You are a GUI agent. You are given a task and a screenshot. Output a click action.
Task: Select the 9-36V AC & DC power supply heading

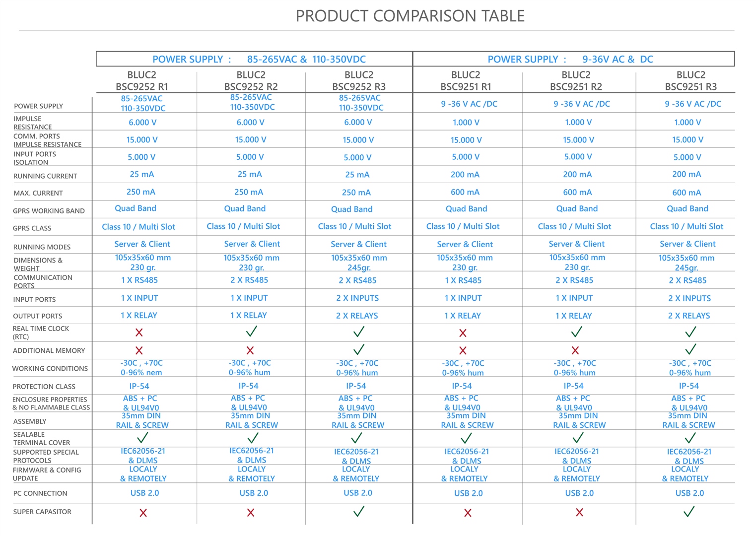570,59
